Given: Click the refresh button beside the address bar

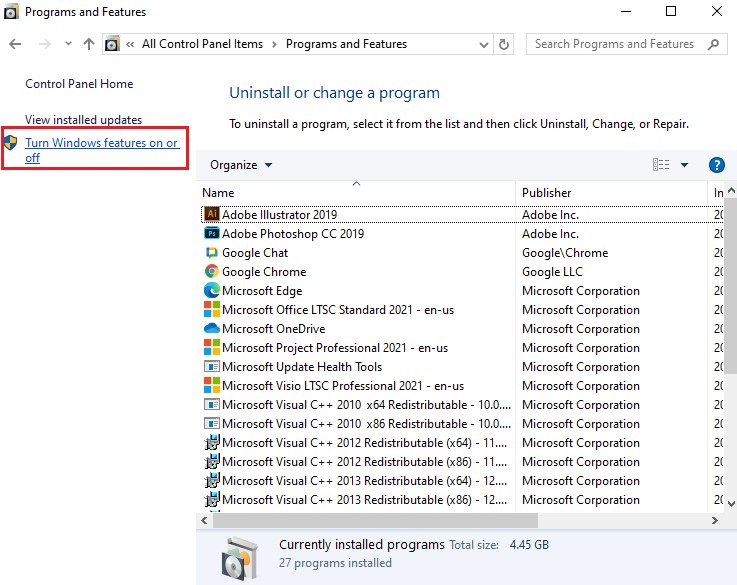Looking at the screenshot, I should point(503,44).
